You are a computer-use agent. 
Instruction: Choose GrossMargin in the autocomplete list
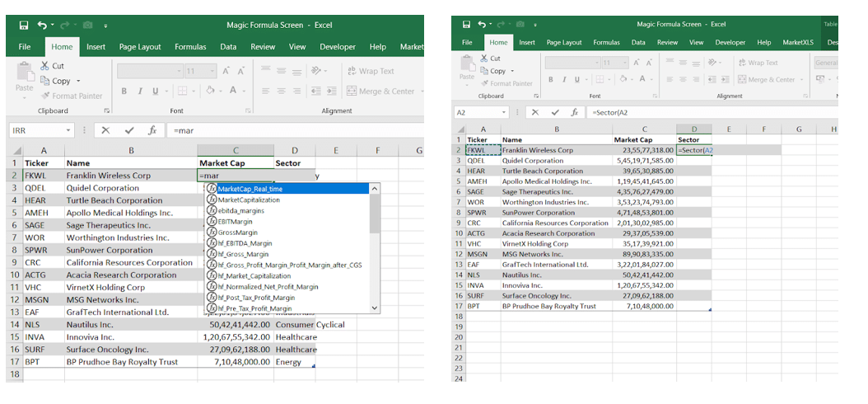pos(287,233)
